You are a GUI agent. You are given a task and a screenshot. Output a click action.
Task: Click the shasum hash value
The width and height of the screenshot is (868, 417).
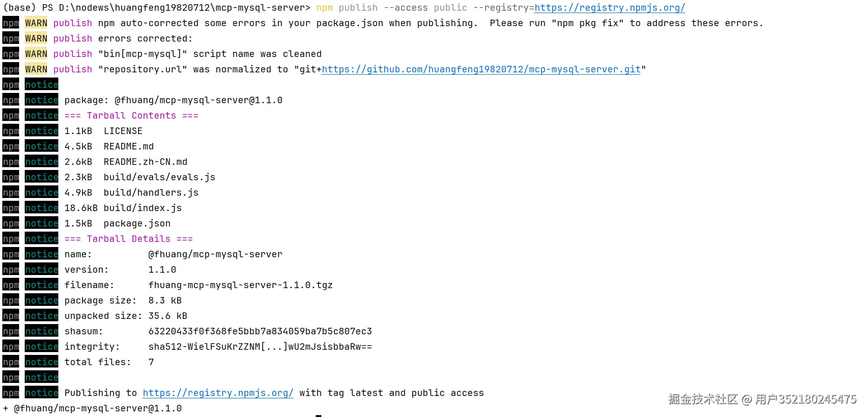260,332
